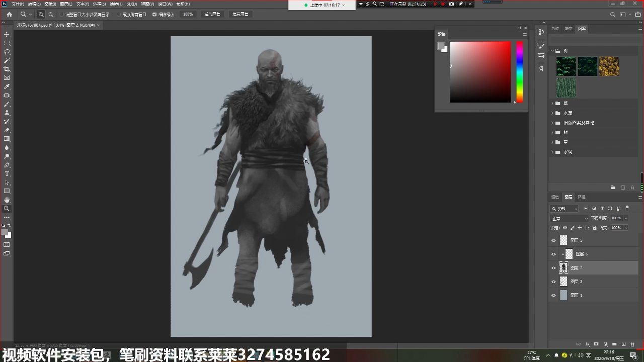Select the Crop tool
This screenshot has width=644, height=362.
7,69
